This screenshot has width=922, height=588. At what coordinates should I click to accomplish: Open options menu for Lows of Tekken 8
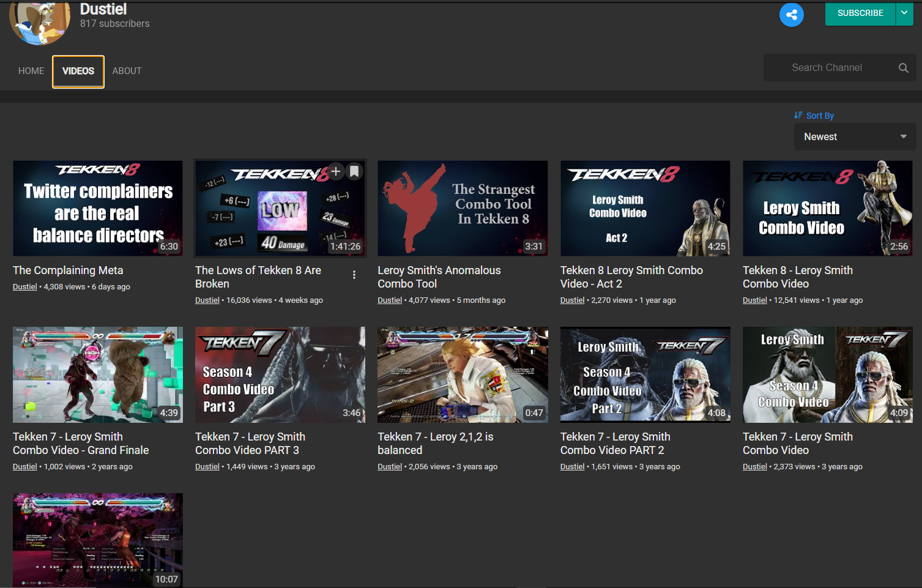tap(354, 275)
